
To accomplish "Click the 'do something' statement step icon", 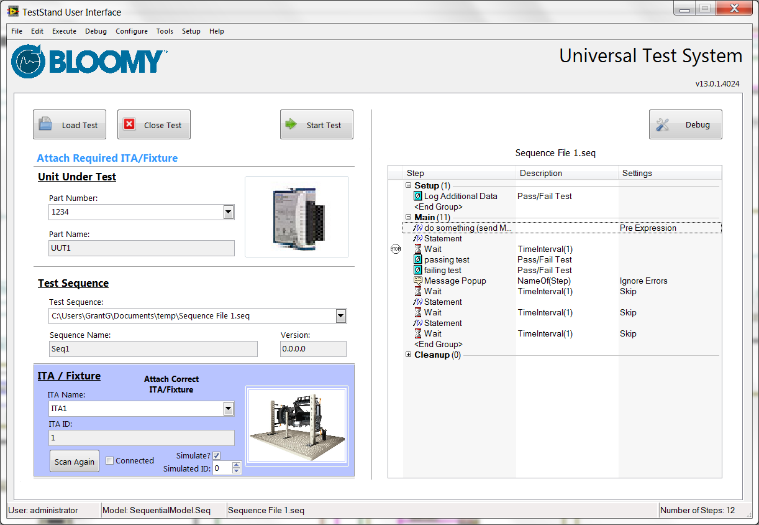I will 418,227.
